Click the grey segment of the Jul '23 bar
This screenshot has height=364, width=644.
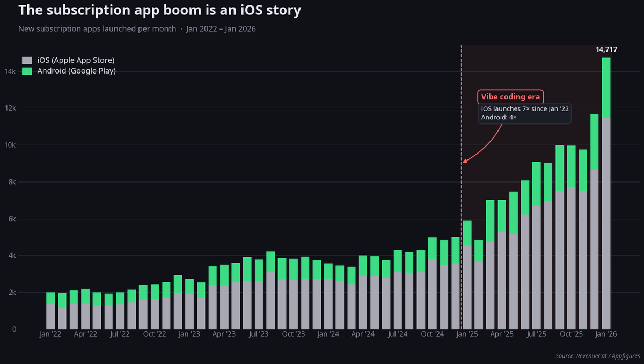tap(259, 305)
